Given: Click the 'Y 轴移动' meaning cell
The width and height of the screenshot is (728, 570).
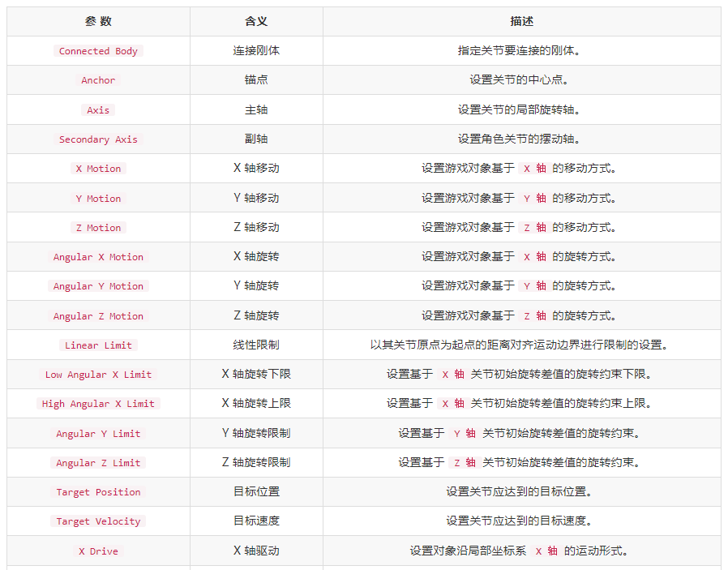Looking at the screenshot, I should (256, 198).
